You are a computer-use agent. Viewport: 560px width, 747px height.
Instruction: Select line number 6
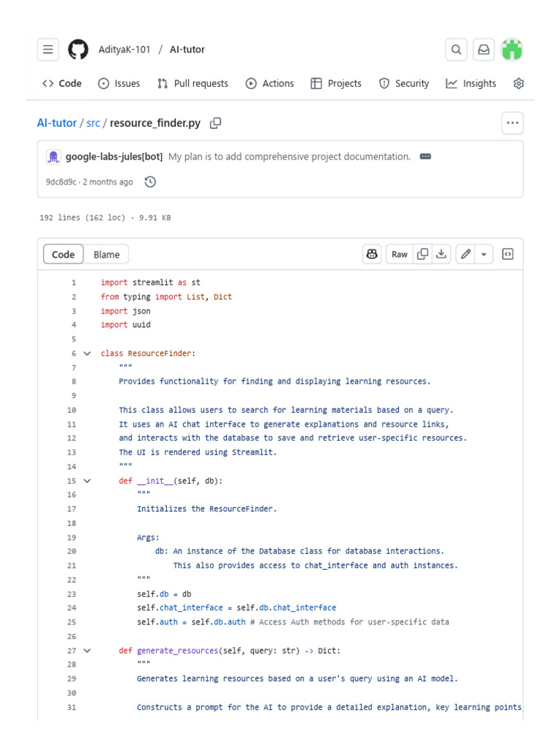pyautogui.click(x=74, y=354)
